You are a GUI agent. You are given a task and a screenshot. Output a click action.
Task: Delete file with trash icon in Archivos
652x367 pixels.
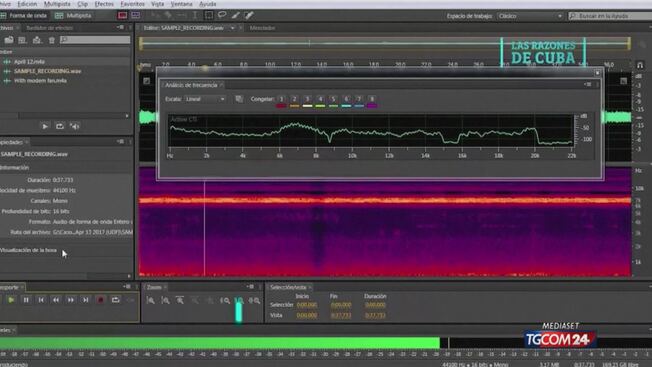click(52, 40)
